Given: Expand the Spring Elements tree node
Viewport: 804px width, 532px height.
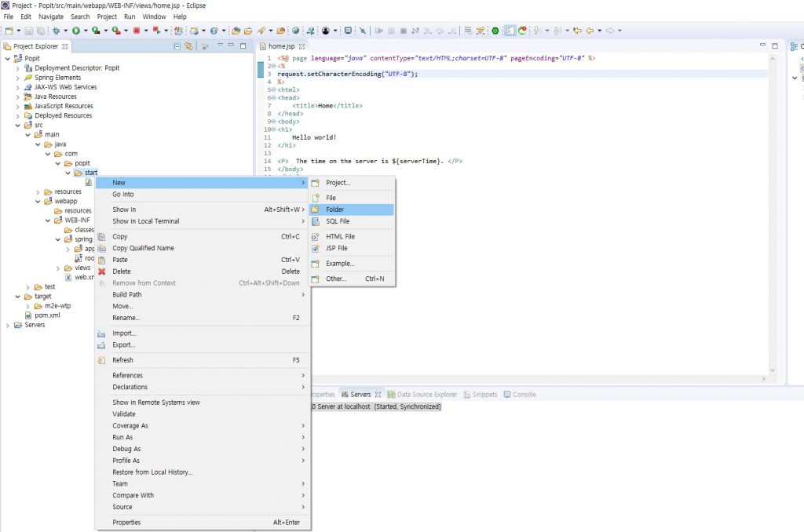Looking at the screenshot, I should (x=18, y=78).
